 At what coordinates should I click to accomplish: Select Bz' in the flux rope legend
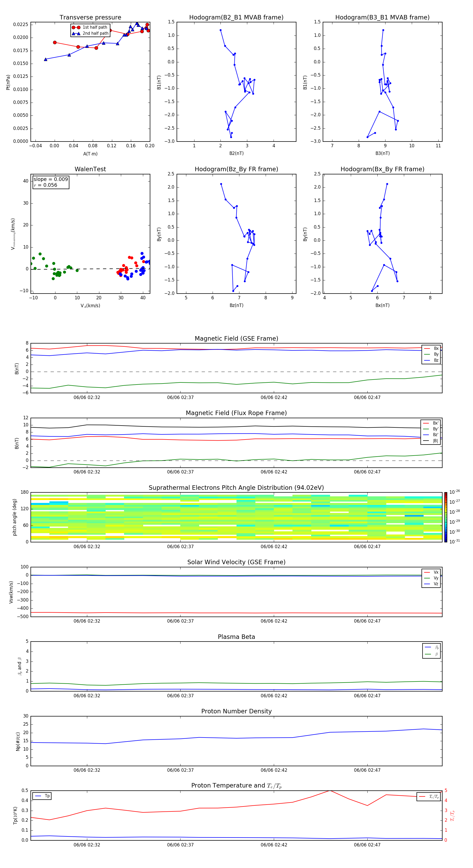[431, 435]
